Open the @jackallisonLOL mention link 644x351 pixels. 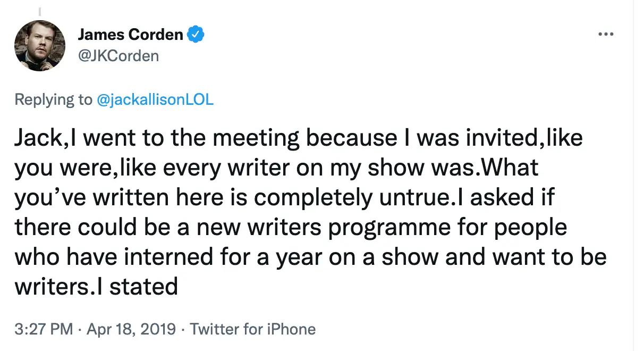click(x=156, y=99)
